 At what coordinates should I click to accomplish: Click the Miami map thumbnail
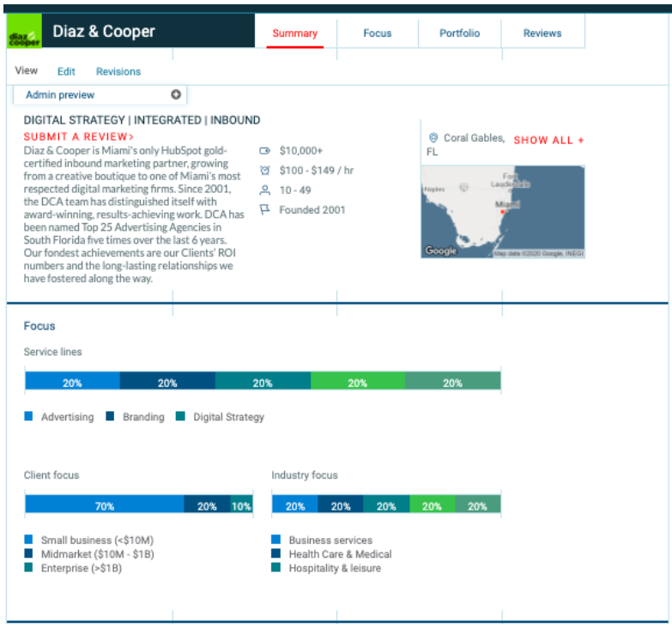[x=502, y=210]
